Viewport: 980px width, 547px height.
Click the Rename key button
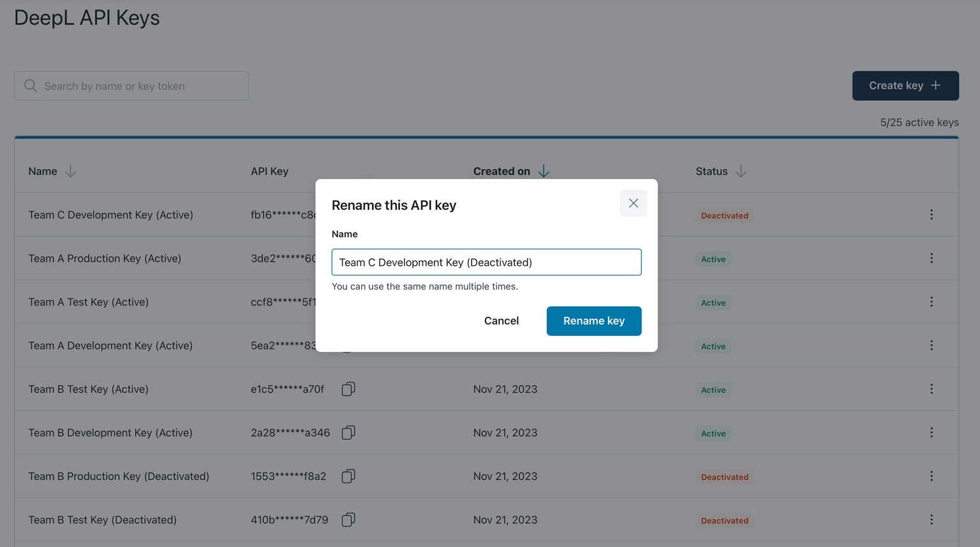(593, 321)
